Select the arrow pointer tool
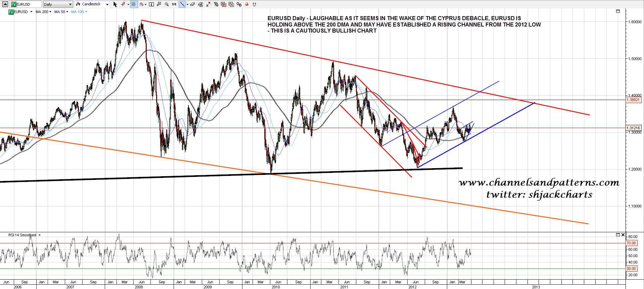Screen dimensions: 644x289 coord(115,4)
